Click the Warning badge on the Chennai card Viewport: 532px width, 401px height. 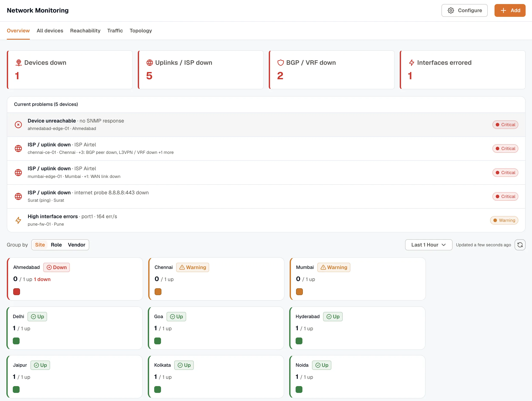pyautogui.click(x=192, y=267)
